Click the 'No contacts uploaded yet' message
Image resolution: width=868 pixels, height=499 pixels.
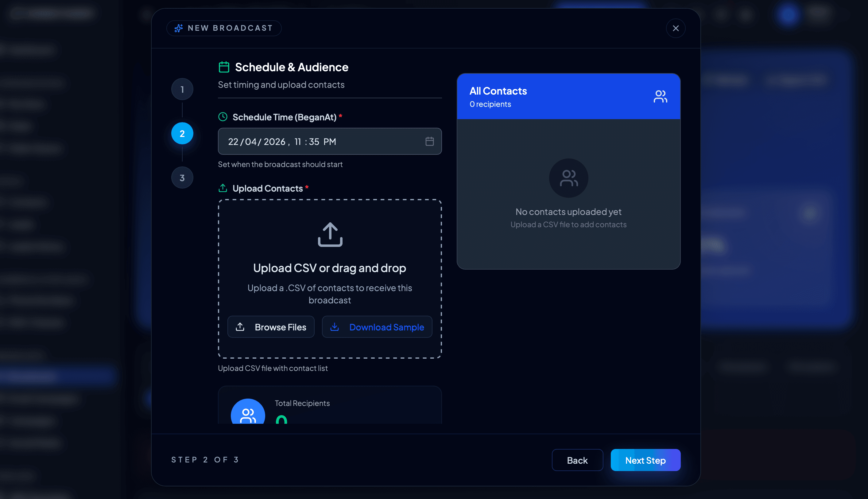(569, 212)
